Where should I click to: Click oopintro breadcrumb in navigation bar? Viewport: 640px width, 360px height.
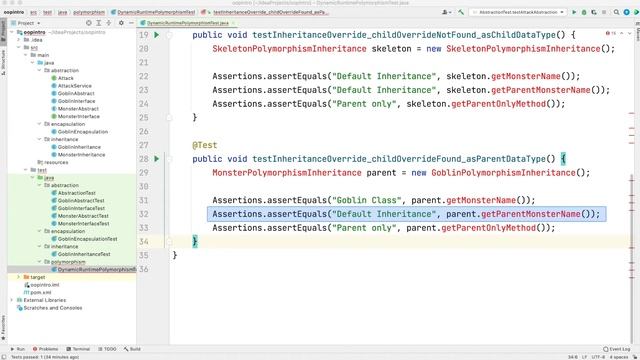coord(14,12)
